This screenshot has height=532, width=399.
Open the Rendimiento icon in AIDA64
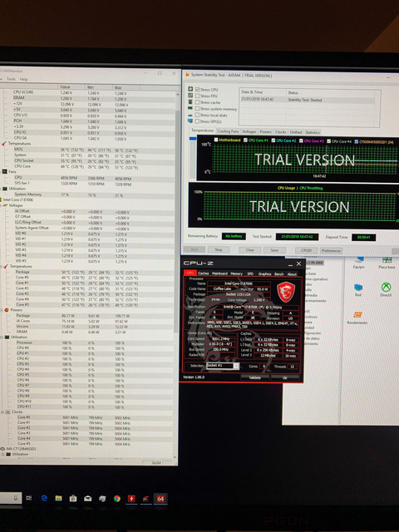pos(357,315)
